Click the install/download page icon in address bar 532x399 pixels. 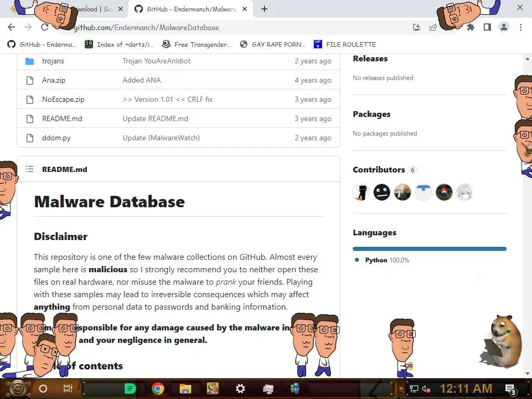(416, 27)
